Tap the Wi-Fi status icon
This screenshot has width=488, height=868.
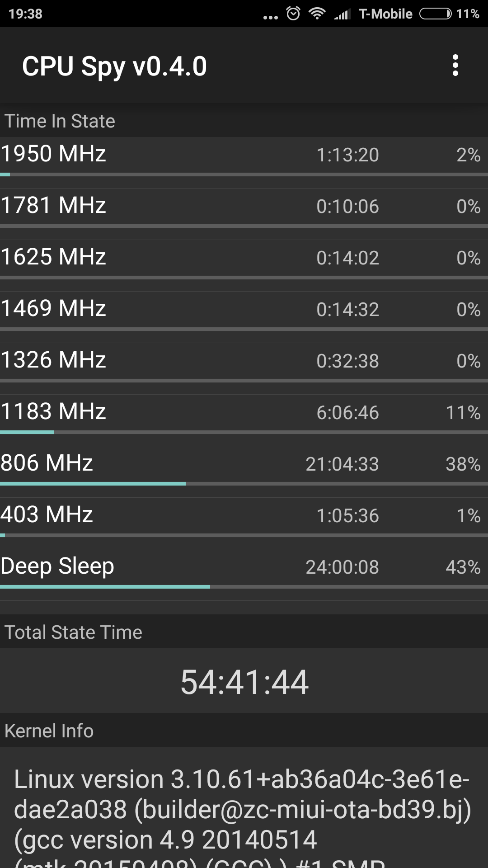[317, 14]
